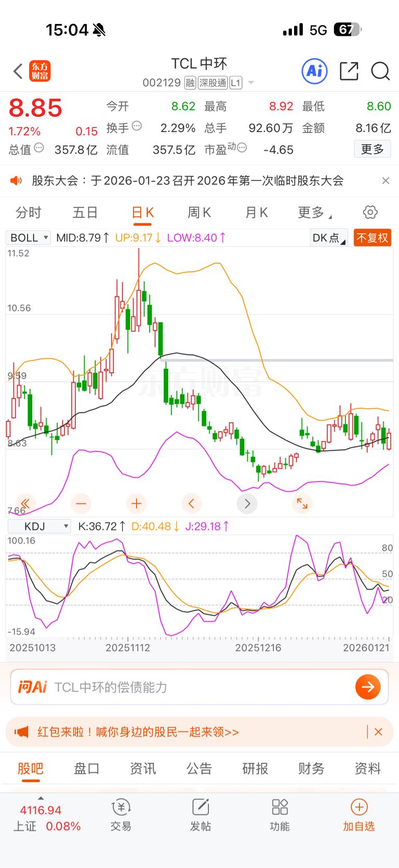Tap the 深股通 badge
Screen dimensions: 399x868
point(213,83)
